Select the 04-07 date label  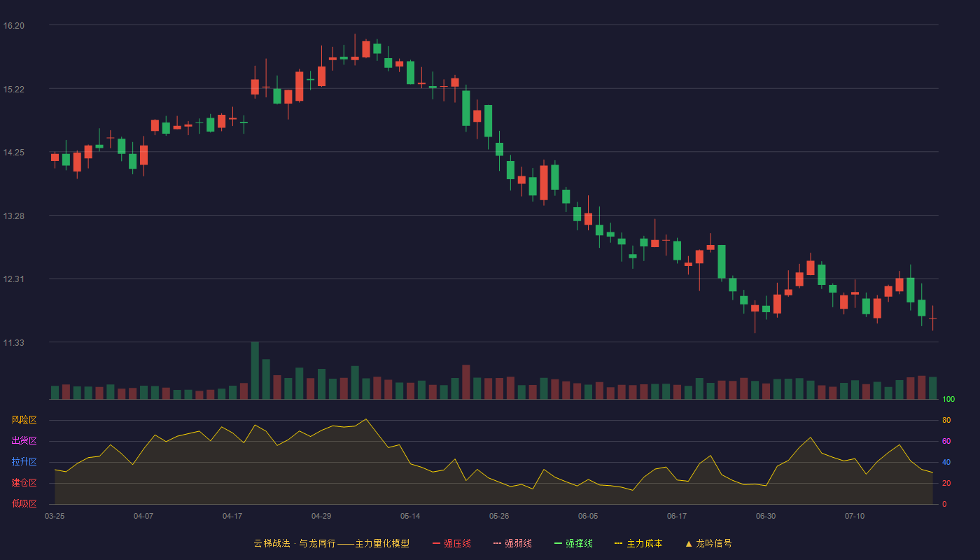pyautogui.click(x=143, y=516)
